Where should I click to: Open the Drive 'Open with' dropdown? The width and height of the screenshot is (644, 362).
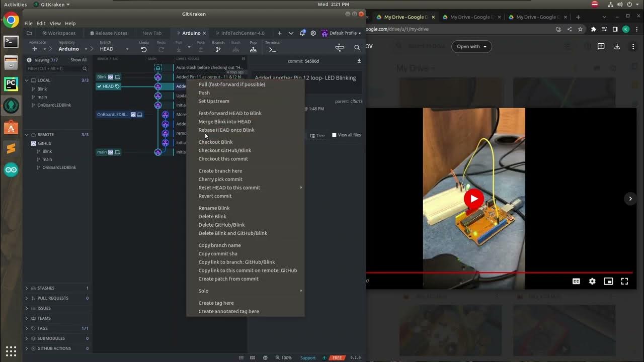(471, 47)
